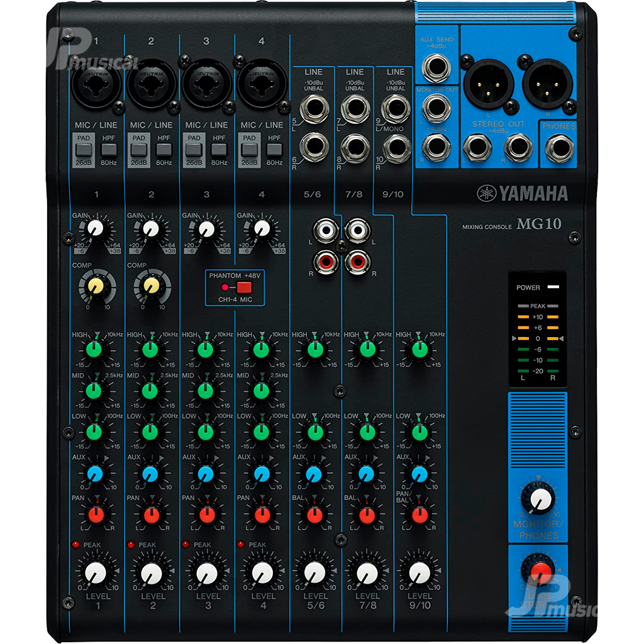Click the MONITOR OUT L jack

tap(436, 108)
